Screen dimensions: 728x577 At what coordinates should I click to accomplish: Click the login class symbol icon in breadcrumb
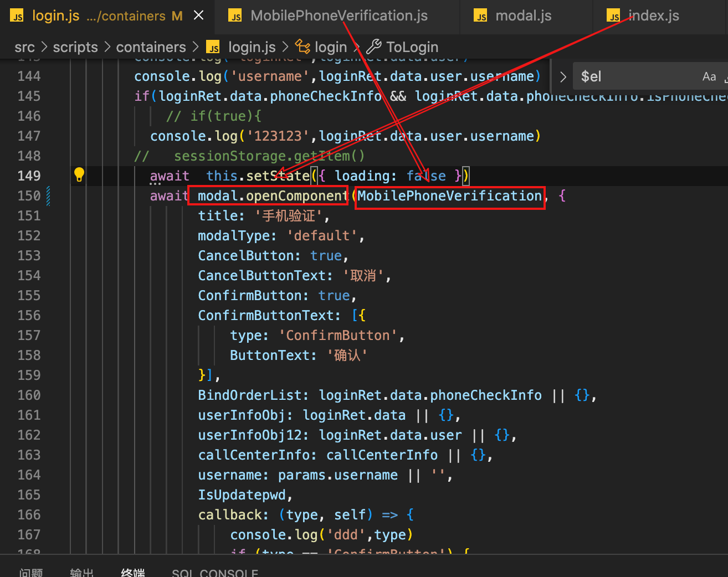coord(303,48)
